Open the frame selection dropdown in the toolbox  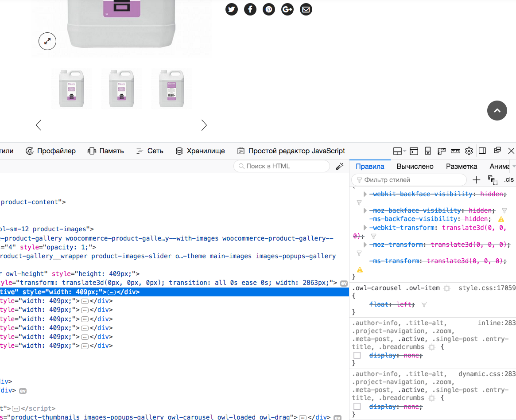tap(400, 151)
